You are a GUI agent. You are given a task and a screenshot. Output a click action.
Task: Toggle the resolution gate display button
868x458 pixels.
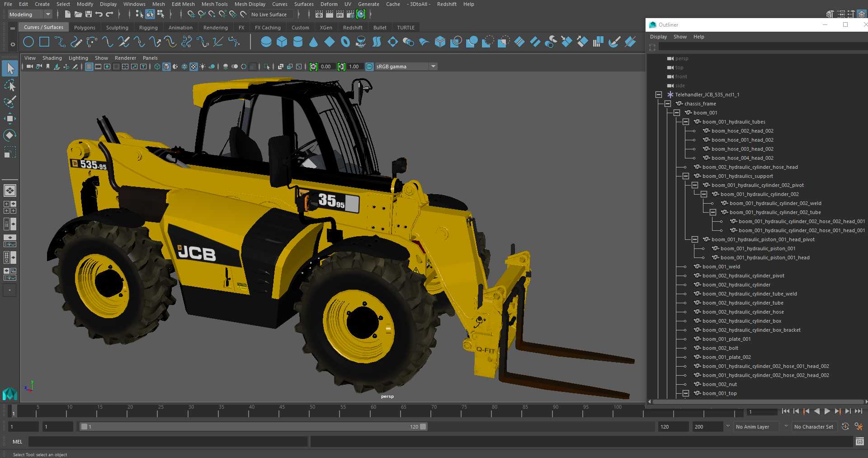coord(107,67)
